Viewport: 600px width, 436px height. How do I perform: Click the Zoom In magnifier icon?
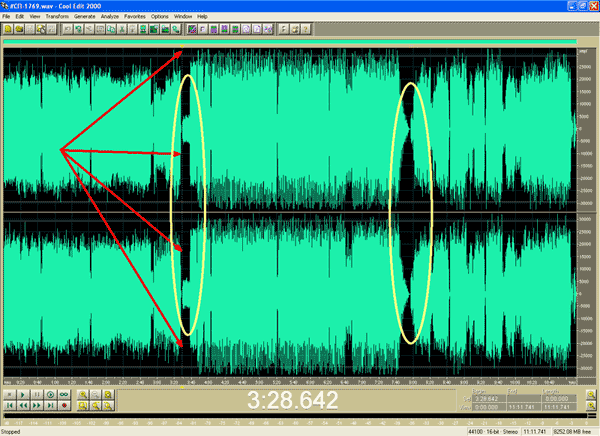click(x=82, y=395)
